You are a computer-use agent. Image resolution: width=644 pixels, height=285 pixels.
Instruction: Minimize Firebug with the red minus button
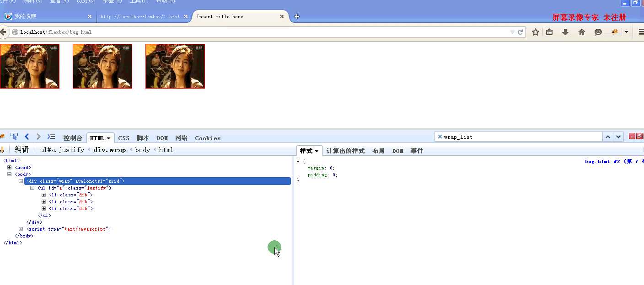[x=632, y=136]
